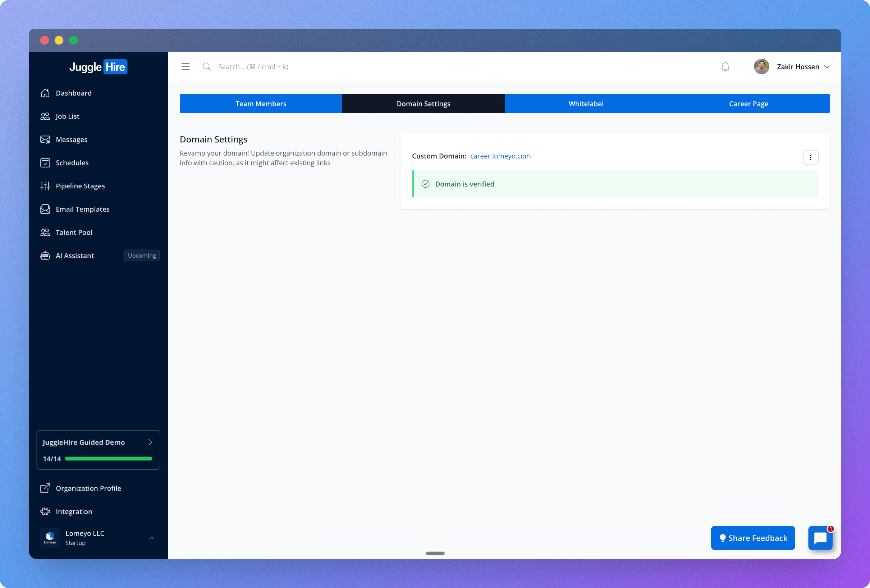The width and height of the screenshot is (870, 588).
Task: Click the Share Feedback button
Action: point(754,537)
